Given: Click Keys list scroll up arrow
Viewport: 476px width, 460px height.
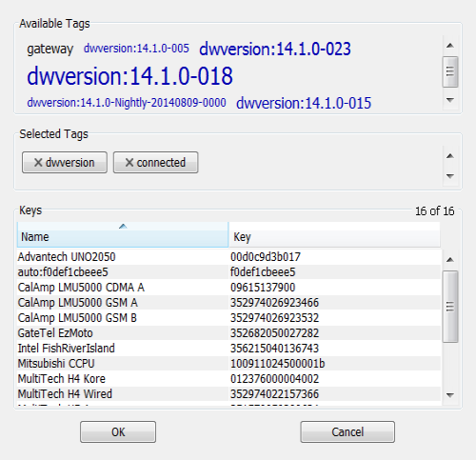Looking at the screenshot, I should point(450,260).
